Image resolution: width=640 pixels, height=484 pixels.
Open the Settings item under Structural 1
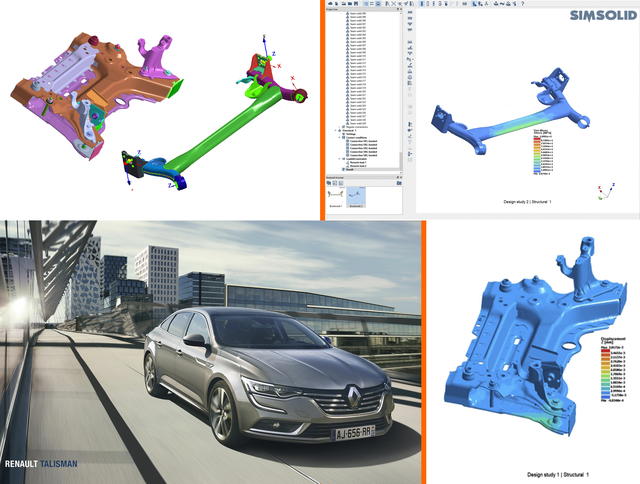point(349,134)
